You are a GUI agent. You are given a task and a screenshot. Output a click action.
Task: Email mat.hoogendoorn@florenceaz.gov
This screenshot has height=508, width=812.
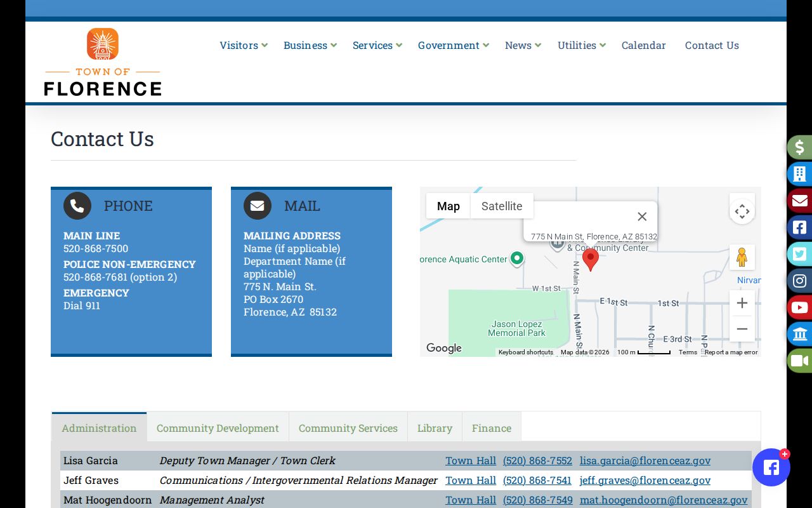tap(664, 500)
